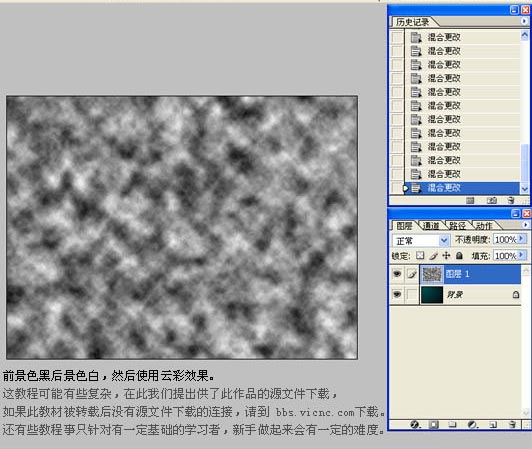Create new snapshot in History panel
The image size is (532, 449).
492,201
